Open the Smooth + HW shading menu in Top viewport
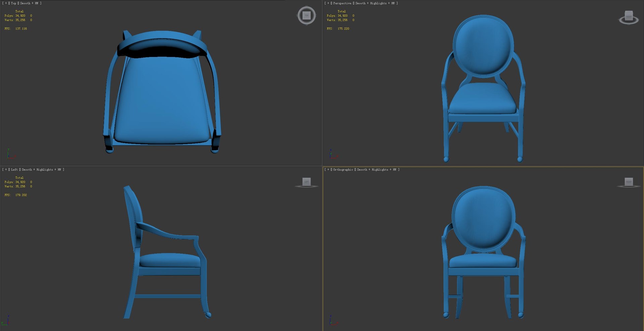The image size is (644, 331). [29, 3]
